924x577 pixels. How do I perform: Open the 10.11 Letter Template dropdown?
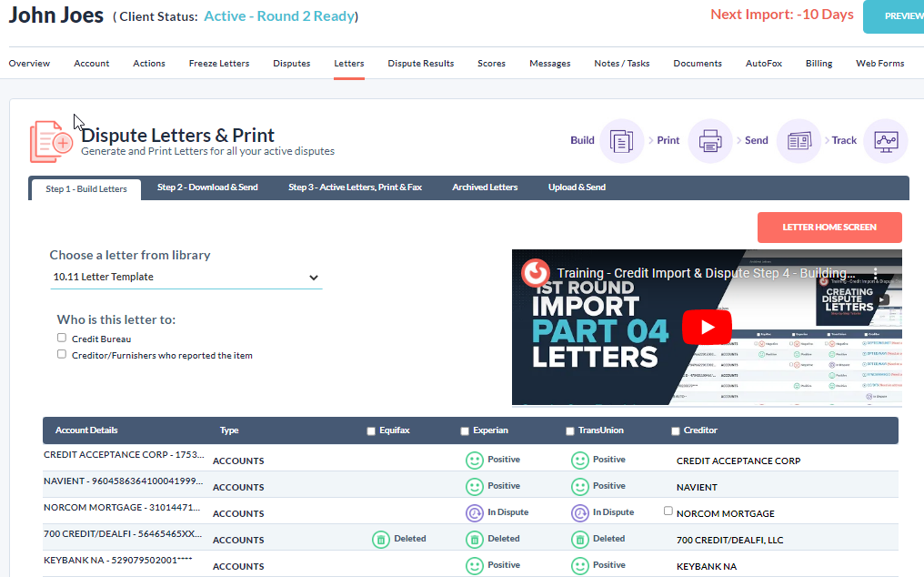coord(186,277)
